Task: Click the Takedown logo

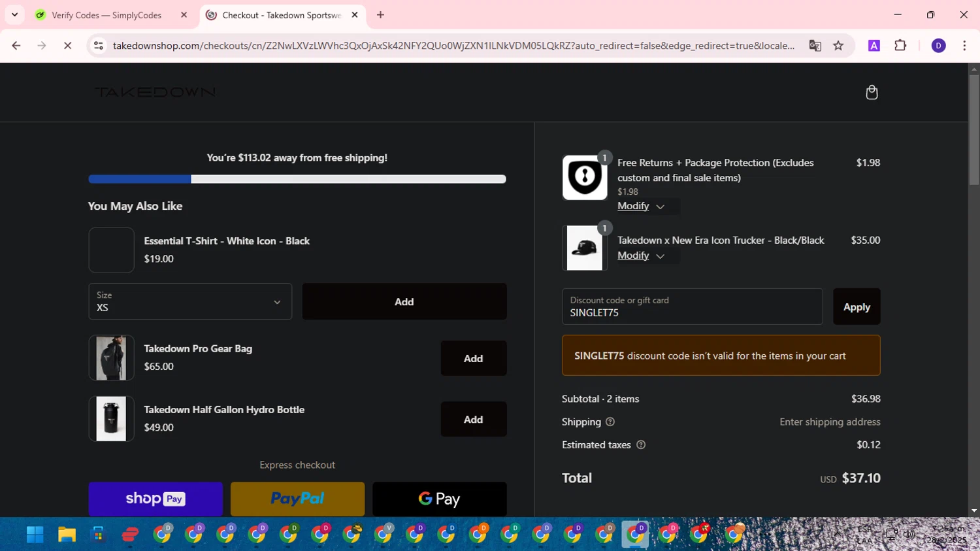Action: click(155, 92)
